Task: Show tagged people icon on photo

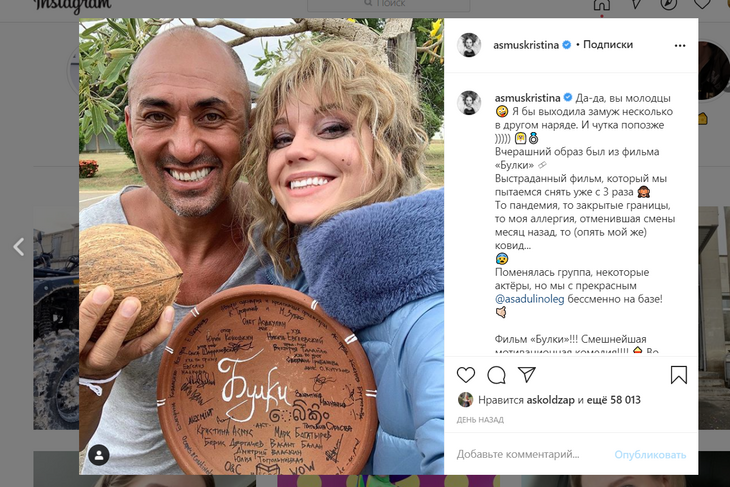Action: pyautogui.click(x=99, y=455)
